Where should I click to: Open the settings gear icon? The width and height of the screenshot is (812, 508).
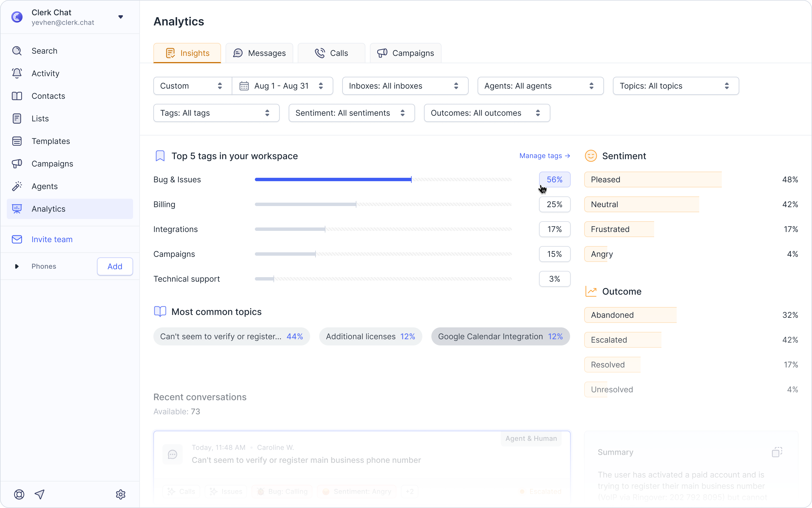pos(121,494)
